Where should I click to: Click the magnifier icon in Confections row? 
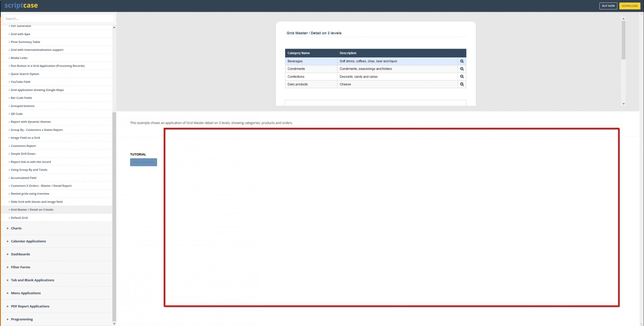click(462, 76)
